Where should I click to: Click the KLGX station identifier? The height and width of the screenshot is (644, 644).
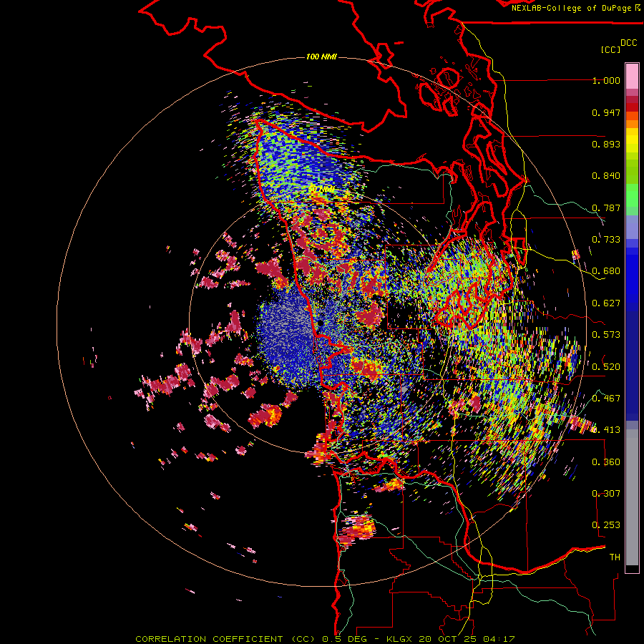[x=401, y=639]
